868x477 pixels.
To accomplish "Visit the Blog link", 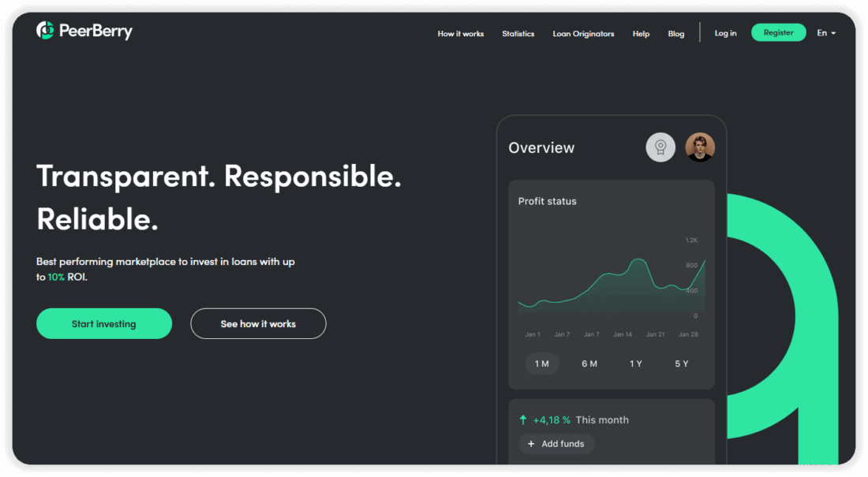I will coord(676,34).
